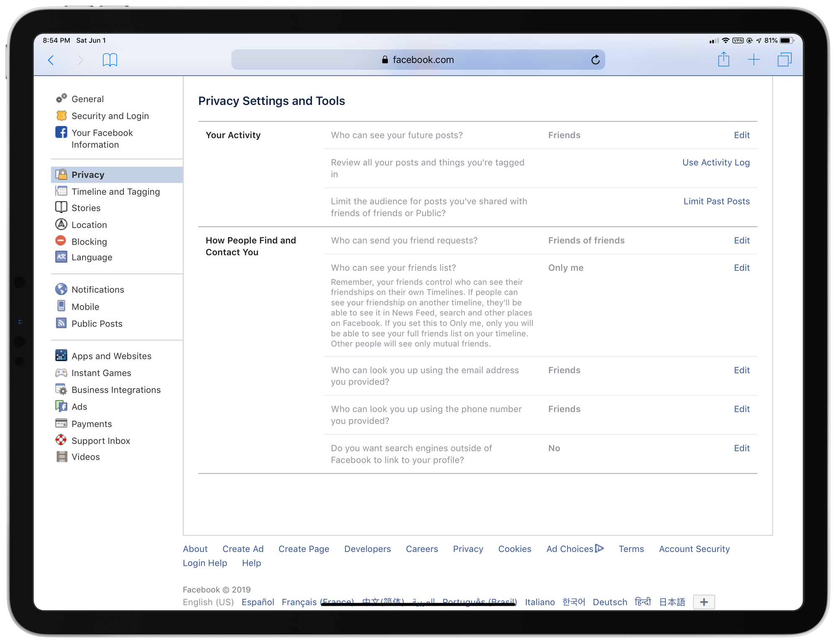Click the Videos film strip icon
837x644 pixels.
[x=62, y=457]
